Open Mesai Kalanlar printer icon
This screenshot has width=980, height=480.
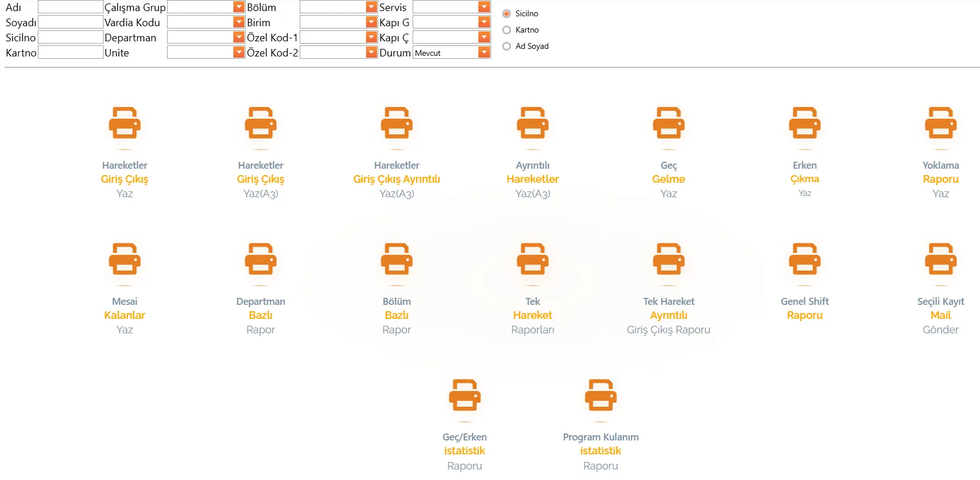point(125,259)
